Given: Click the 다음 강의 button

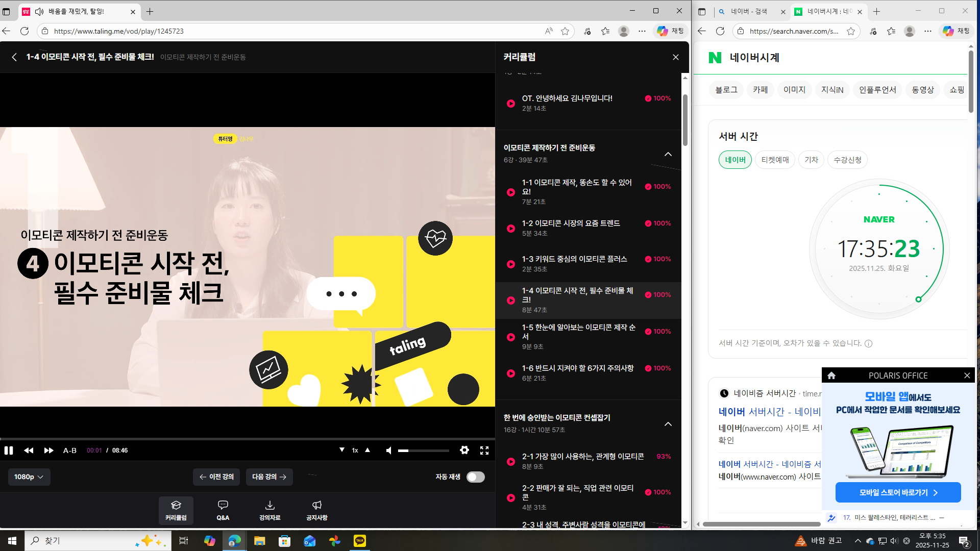Looking at the screenshot, I should coord(269,477).
